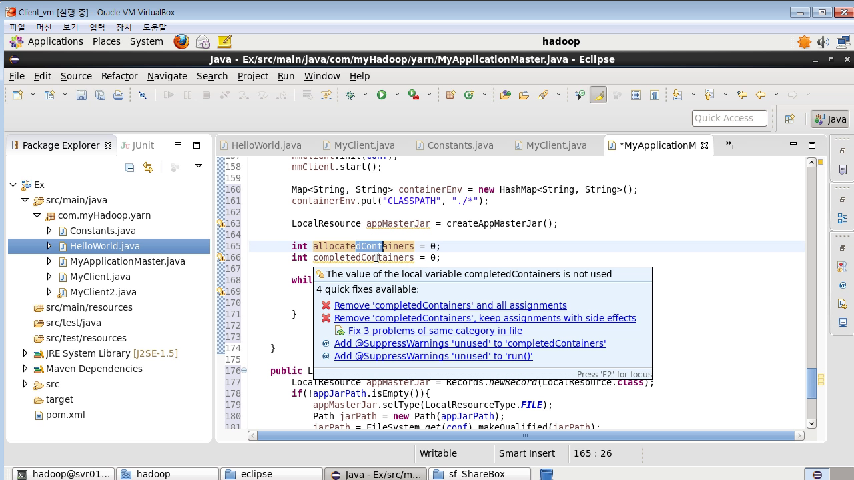Expand the JRE System Library node

(24, 353)
